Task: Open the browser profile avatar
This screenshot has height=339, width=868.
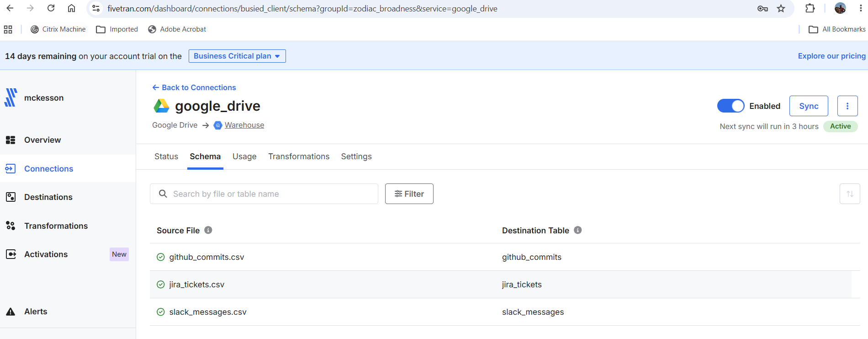Action: [x=840, y=8]
